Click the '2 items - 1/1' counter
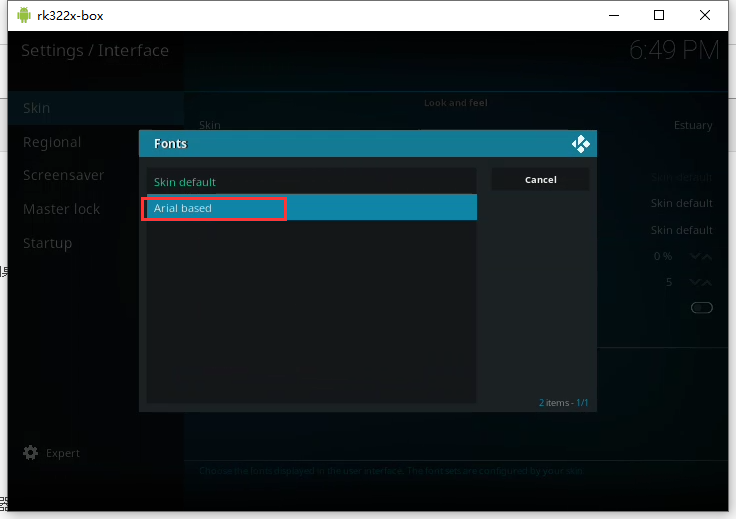The width and height of the screenshot is (736, 519). pyautogui.click(x=563, y=403)
